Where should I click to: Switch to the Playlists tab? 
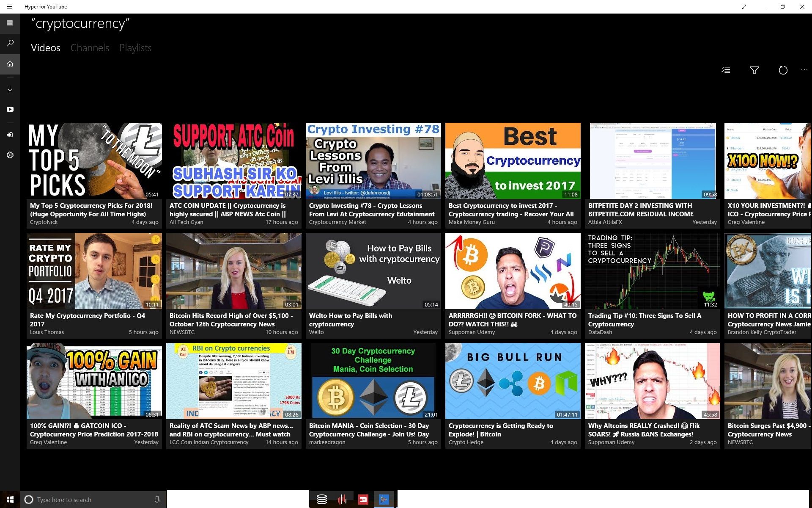click(135, 48)
